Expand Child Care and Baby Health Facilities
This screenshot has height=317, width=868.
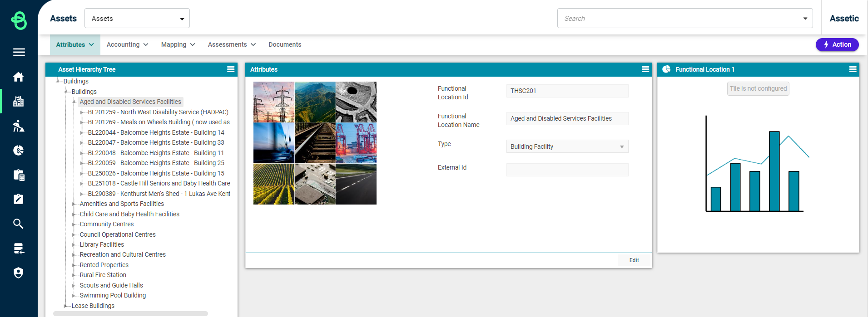click(x=74, y=214)
